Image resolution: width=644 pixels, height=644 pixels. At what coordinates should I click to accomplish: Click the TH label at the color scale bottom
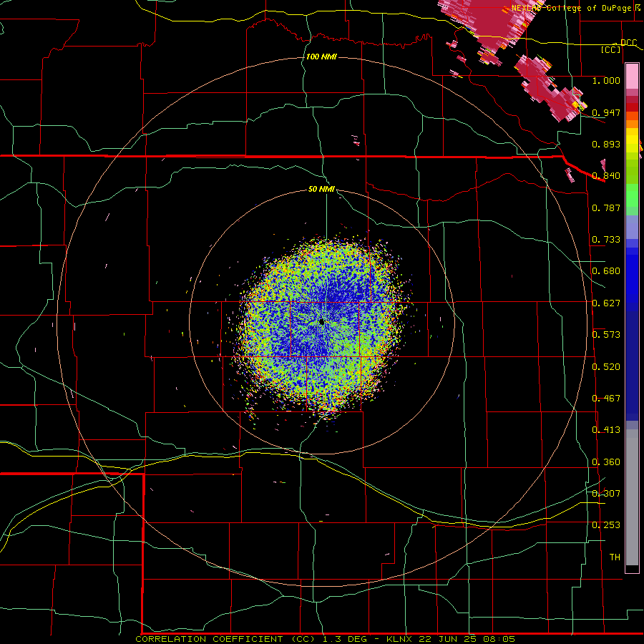coord(615,557)
